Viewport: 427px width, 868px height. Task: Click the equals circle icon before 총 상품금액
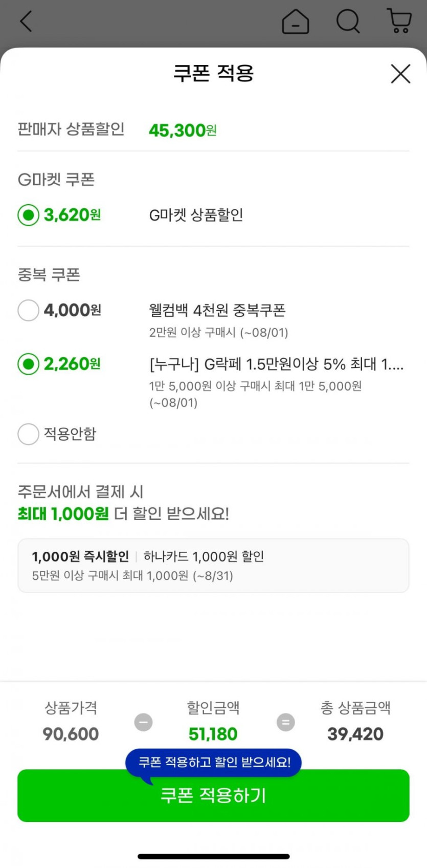pos(286,722)
